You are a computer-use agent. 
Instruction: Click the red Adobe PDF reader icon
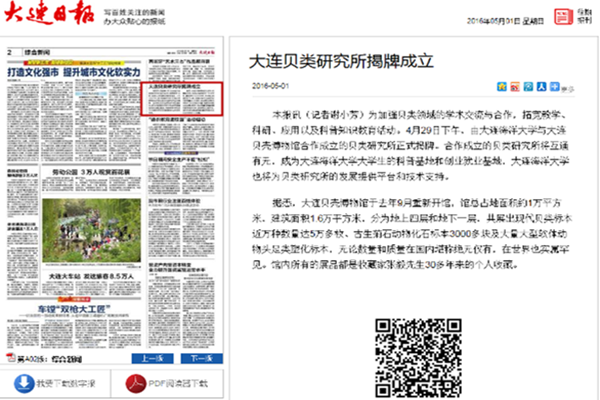135,383
